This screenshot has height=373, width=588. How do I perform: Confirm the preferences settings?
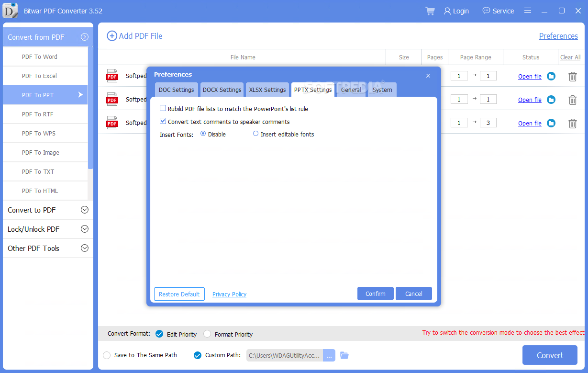pyautogui.click(x=376, y=294)
